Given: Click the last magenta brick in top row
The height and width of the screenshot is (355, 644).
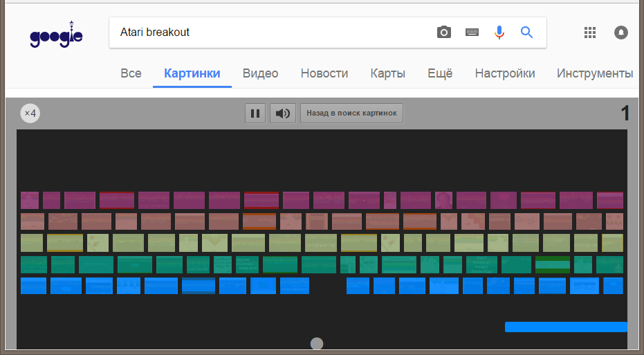Looking at the screenshot, I should (x=610, y=200).
